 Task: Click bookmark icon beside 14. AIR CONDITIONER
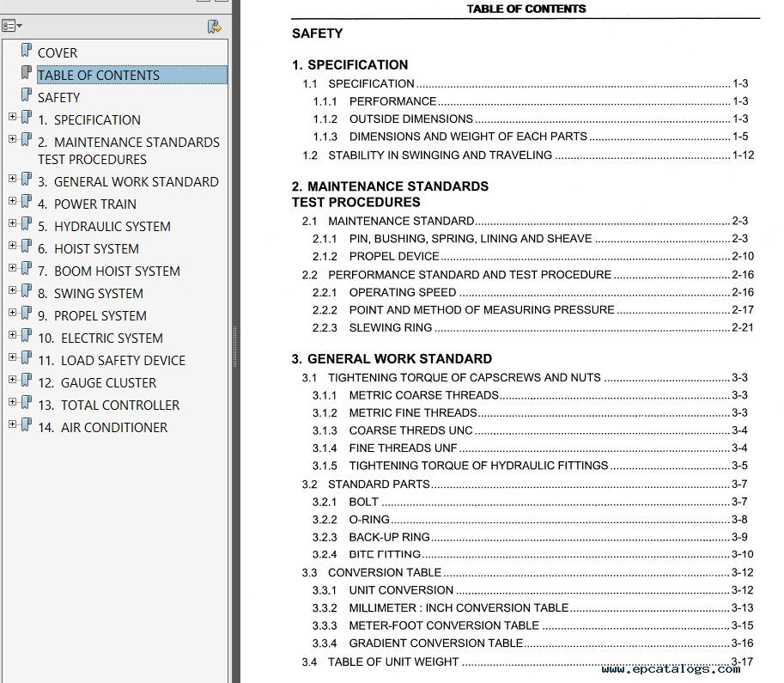coord(27,425)
